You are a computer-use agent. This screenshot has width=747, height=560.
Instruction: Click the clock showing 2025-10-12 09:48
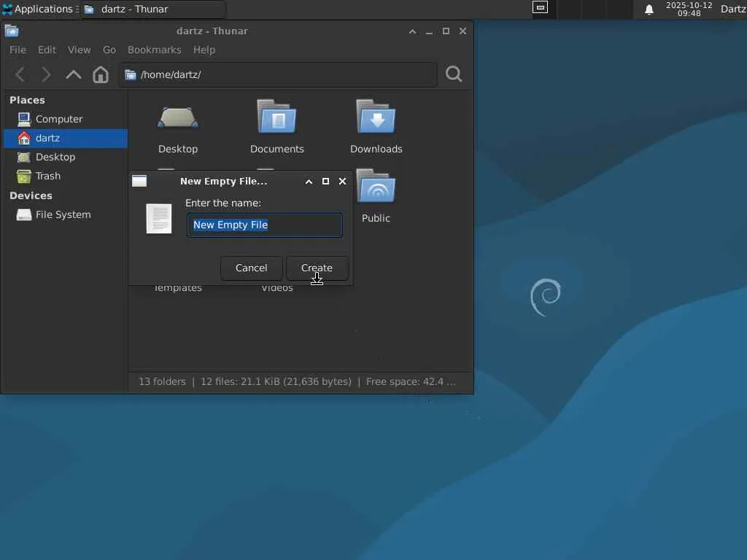[689, 9]
